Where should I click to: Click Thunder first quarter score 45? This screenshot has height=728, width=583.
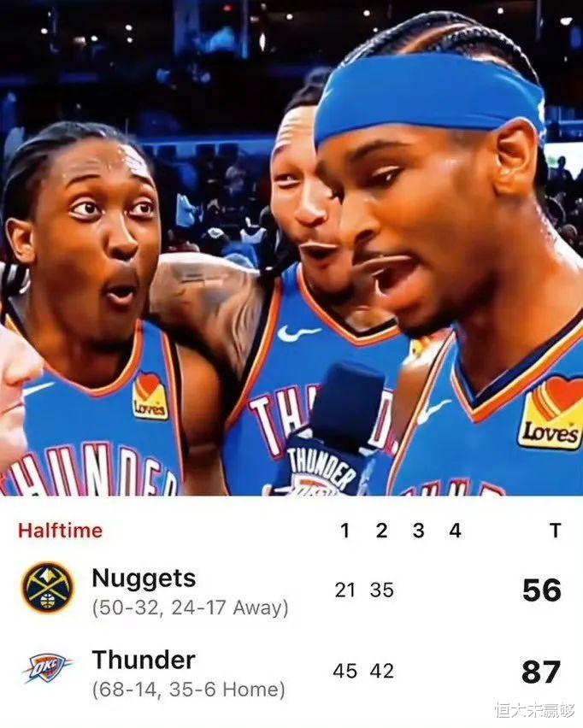(344, 671)
